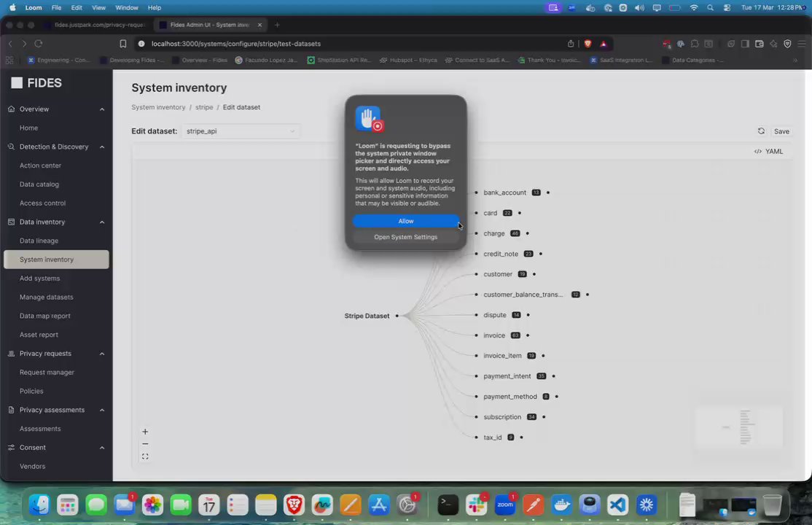Click Allow in the Loom permission dialog

coord(405,221)
